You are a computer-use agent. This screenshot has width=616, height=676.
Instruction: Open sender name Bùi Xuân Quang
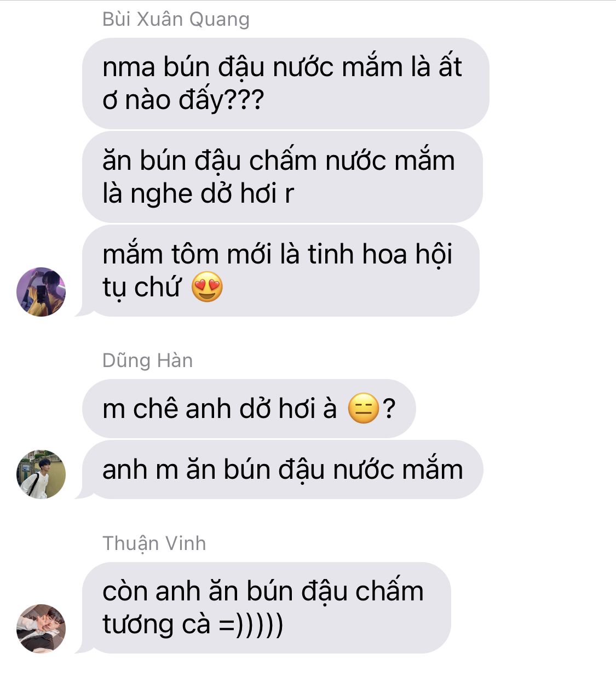click(176, 19)
